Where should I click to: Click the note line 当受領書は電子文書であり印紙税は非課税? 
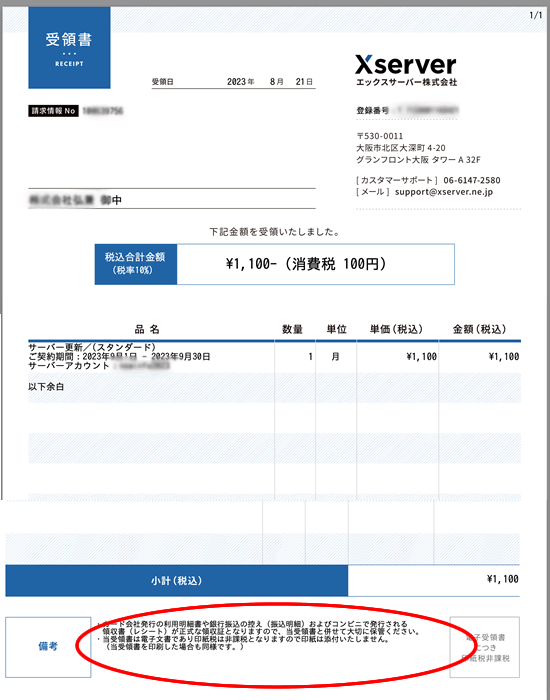click(x=244, y=639)
